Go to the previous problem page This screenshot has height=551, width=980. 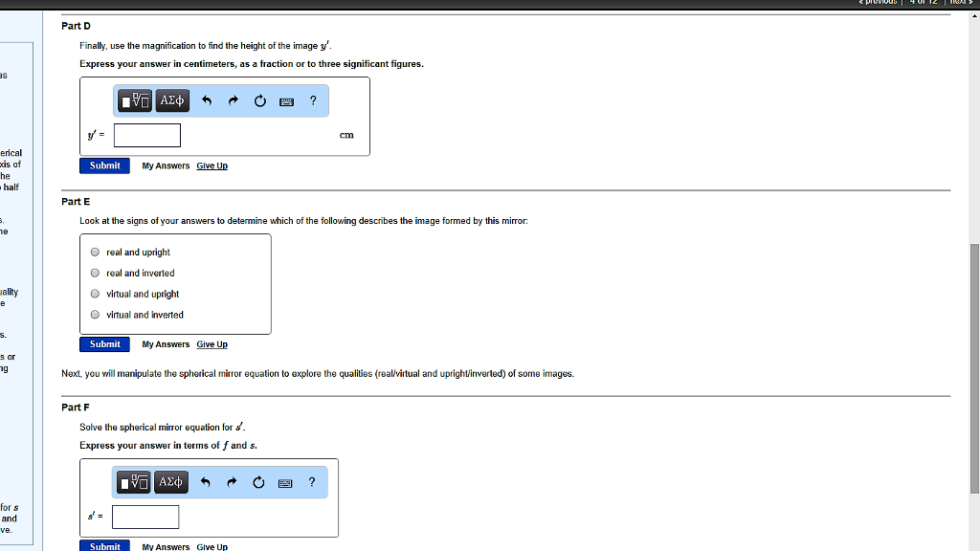click(x=878, y=2)
